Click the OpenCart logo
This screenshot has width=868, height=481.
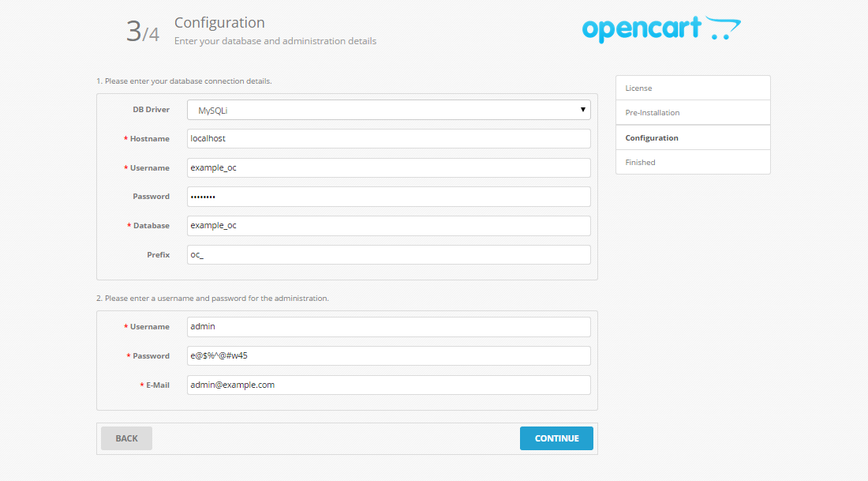661,28
